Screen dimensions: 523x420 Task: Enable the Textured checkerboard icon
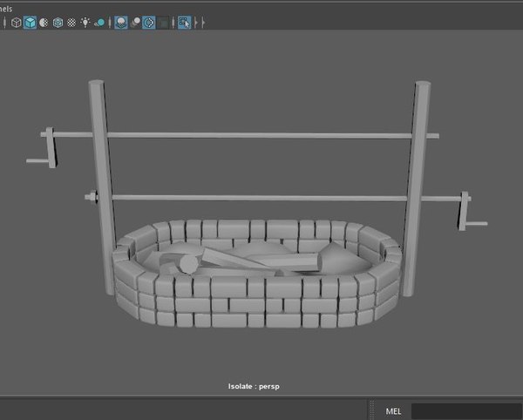click(x=71, y=22)
